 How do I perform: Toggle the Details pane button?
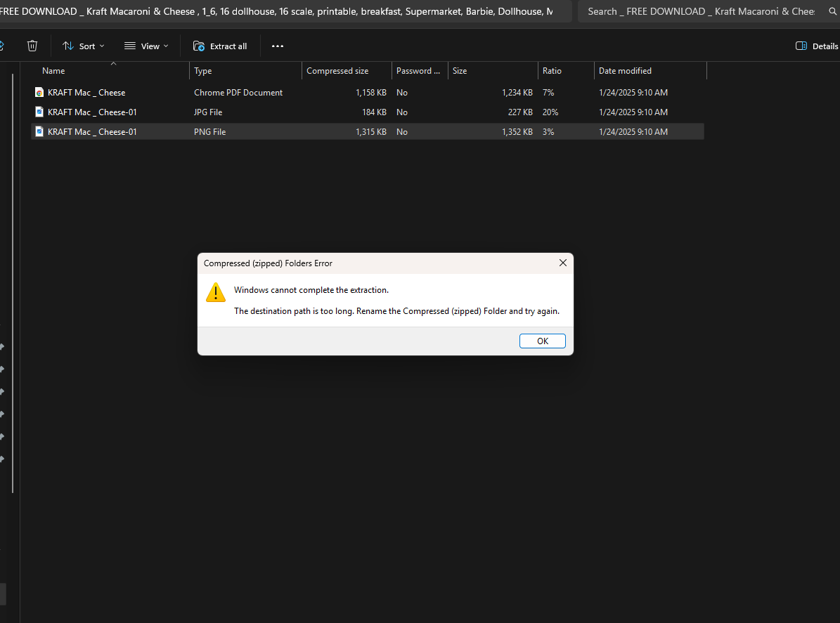817,46
